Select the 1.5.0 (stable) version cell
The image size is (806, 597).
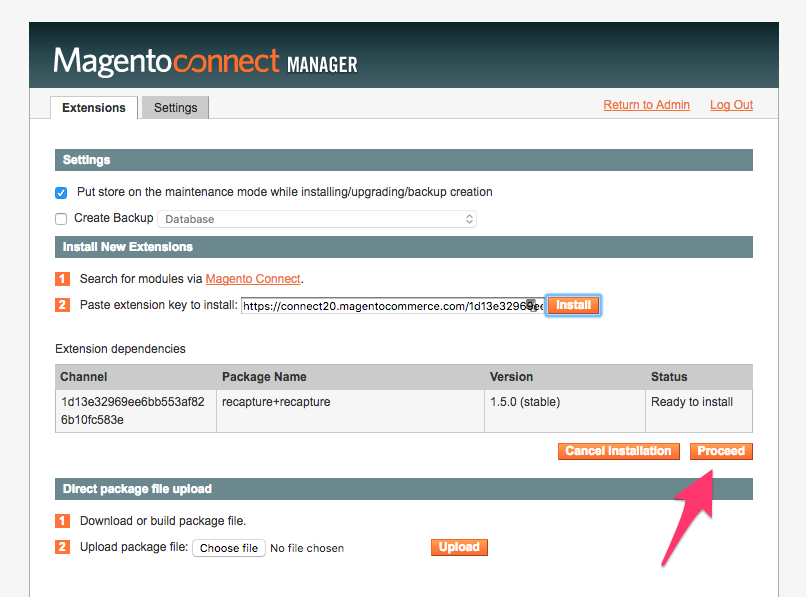(564, 411)
